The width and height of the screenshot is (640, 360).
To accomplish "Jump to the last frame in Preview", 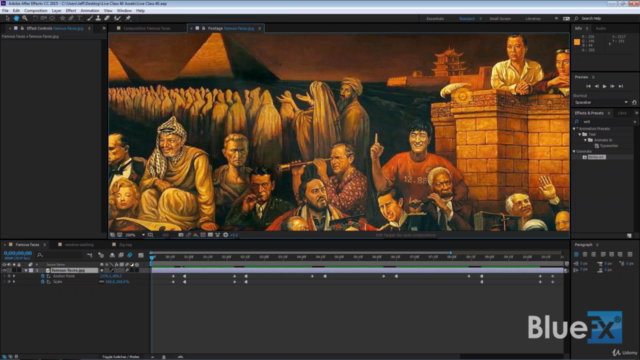I will point(621,87).
